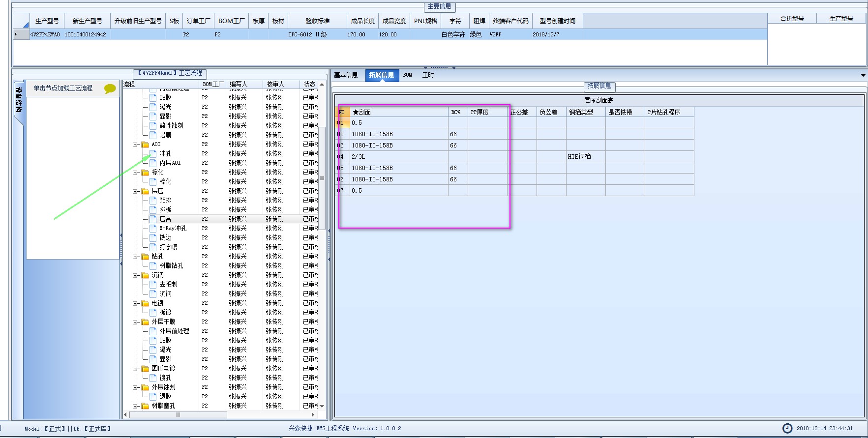This screenshot has height=438, width=868.
Task: Click the AOI folder icon
Action: pos(145,145)
